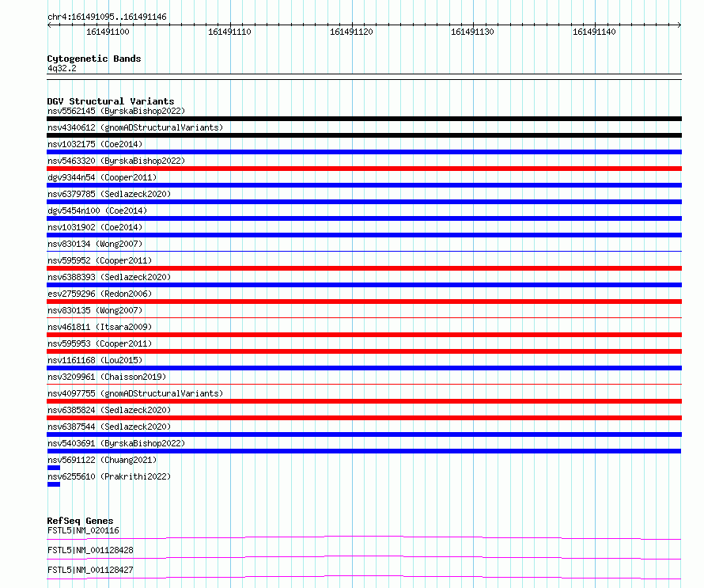704x588 pixels.
Task: Select variant nsv6388393 (Sedlazeck2020)
Action: [x=109, y=277]
